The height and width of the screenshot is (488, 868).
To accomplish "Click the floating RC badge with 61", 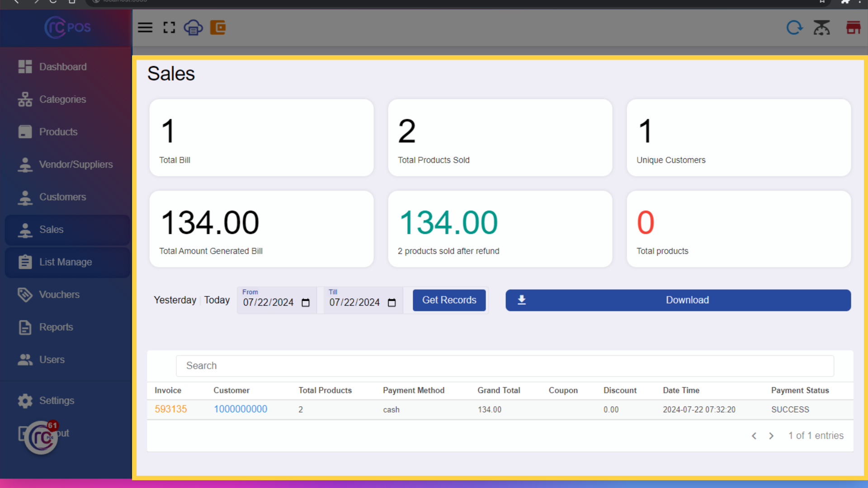I will [41, 437].
